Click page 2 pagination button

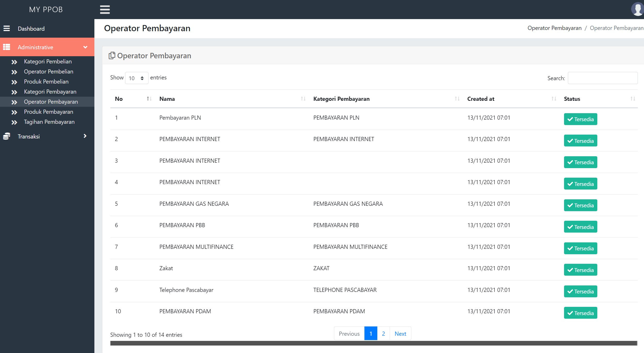click(384, 333)
